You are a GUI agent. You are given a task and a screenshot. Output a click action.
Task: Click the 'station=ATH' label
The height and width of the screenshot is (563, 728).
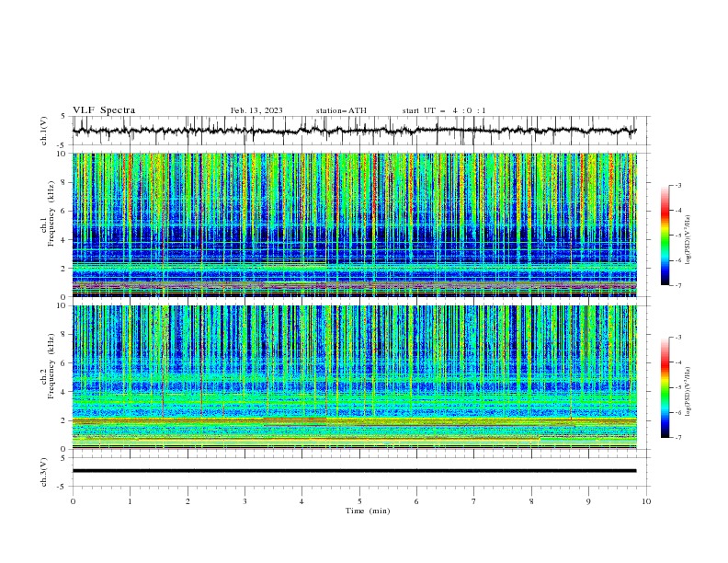pyautogui.click(x=341, y=110)
